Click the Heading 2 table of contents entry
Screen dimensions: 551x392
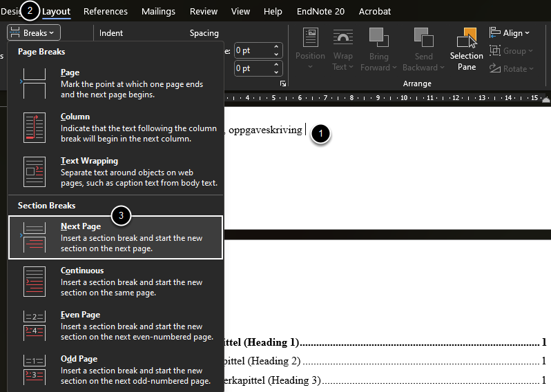tap(385, 361)
